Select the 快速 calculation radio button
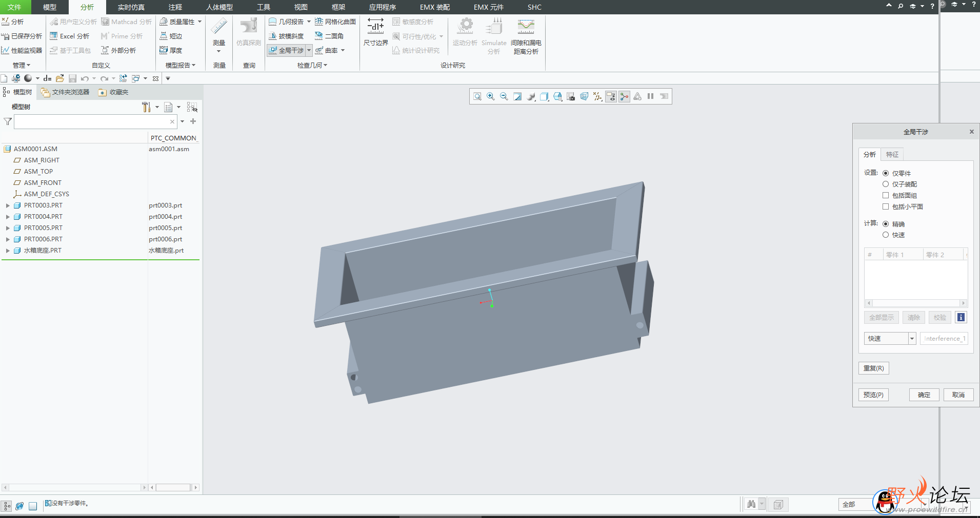The height and width of the screenshot is (518, 980). coord(886,235)
